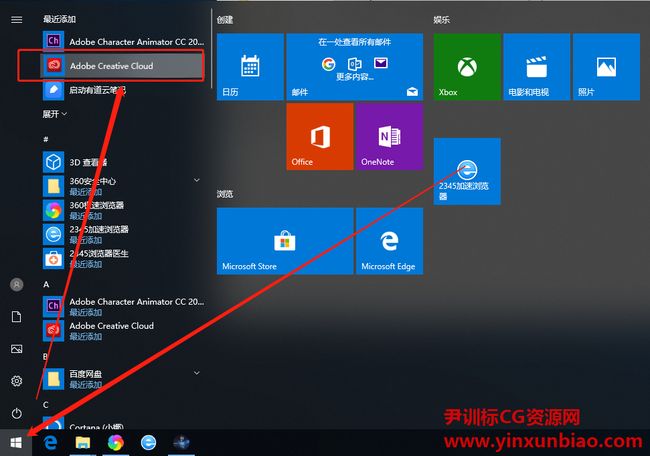This screenshot has width=650, height=456.
Task: Open Adobe Creative Cloud in recently added
Action: click(x=124, y=65)
